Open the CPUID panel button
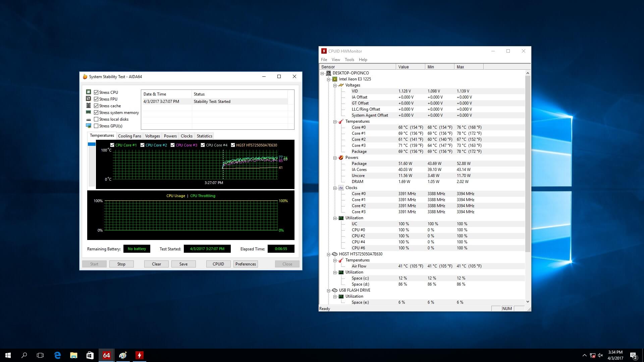 pos(218,264)
